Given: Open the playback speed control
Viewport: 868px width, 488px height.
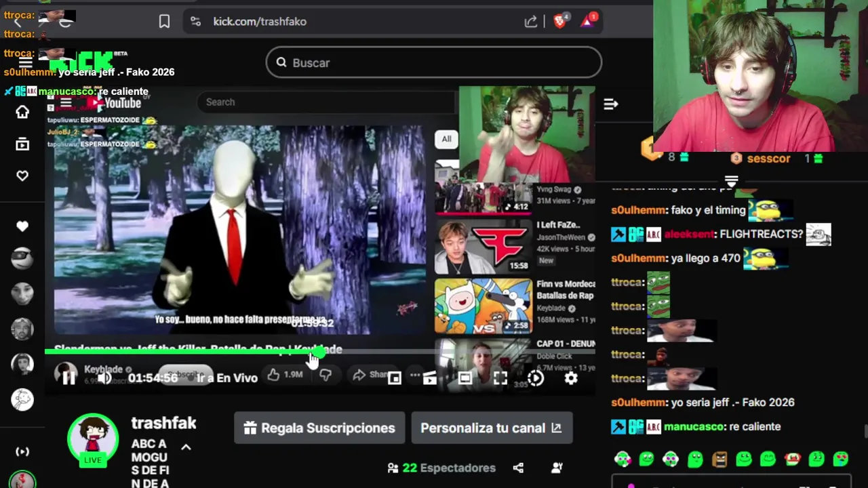Looking at the screenshot, I should click(536, 378).
